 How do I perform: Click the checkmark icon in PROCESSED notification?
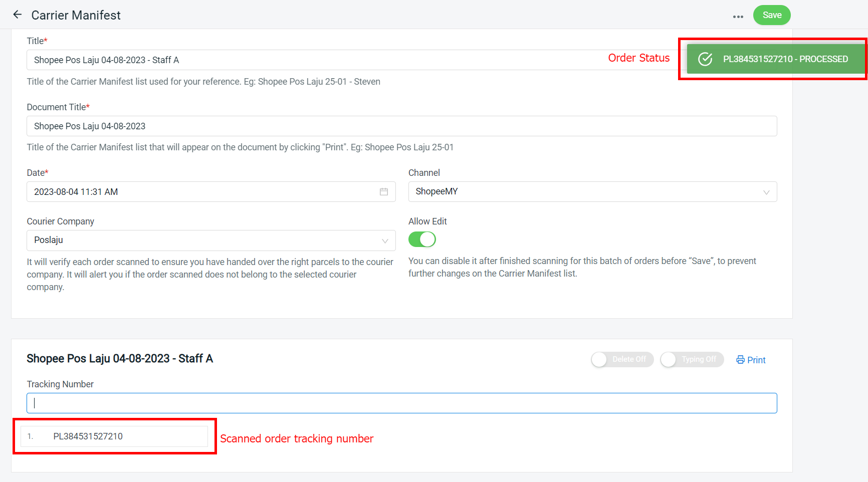pyautogui.click(x=705, y=59)
